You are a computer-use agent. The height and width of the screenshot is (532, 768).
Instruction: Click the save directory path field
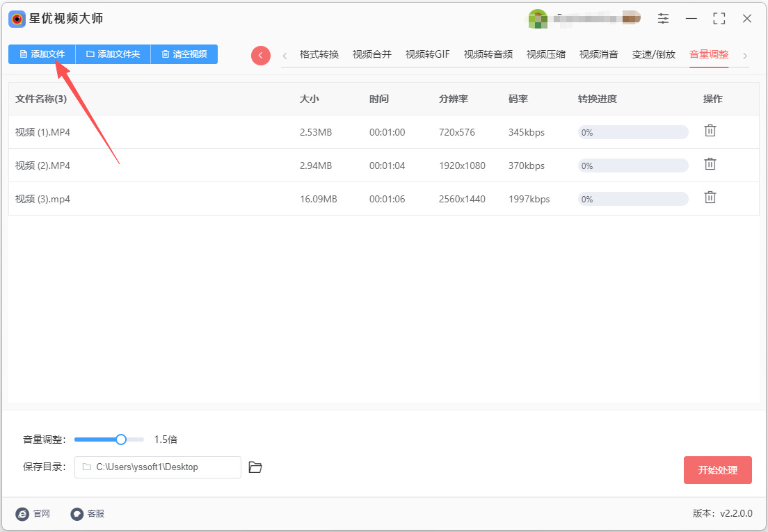[158, 467]
